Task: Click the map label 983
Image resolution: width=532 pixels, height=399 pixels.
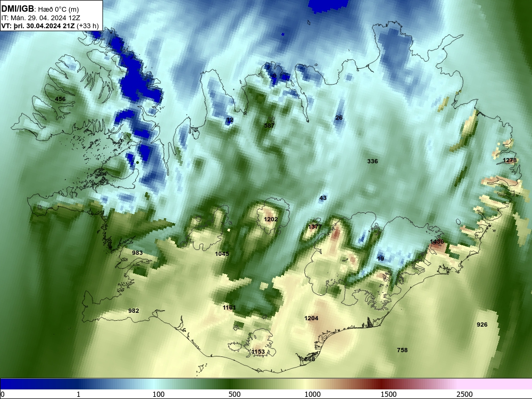Action: pos(137,253)
